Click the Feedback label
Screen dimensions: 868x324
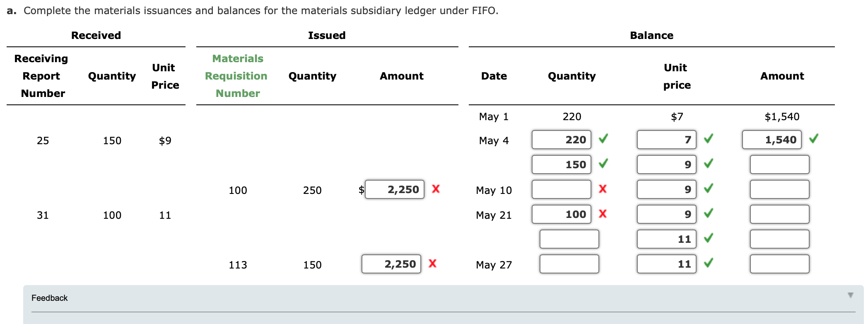pos(49,297)
